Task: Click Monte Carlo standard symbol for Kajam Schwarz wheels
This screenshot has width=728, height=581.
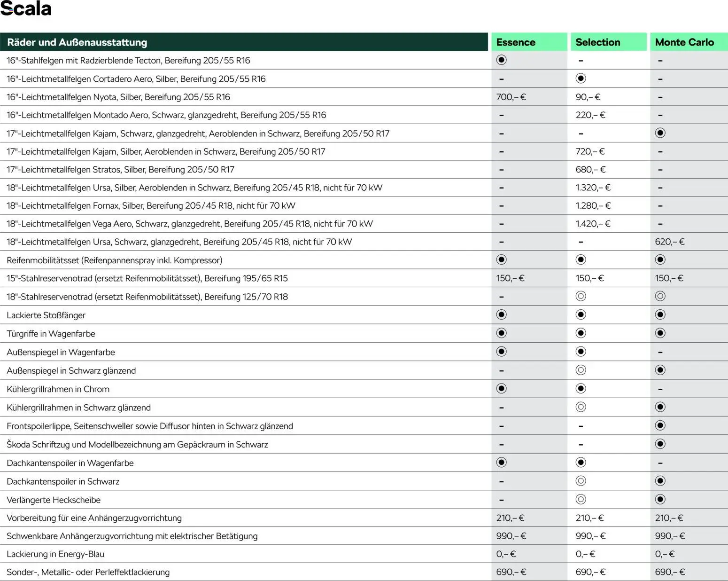Action: pyautogui.click(x=660, y=133)
